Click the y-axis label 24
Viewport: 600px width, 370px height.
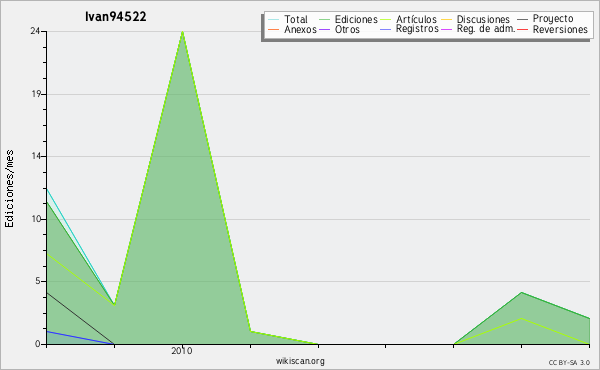(35, 31)
